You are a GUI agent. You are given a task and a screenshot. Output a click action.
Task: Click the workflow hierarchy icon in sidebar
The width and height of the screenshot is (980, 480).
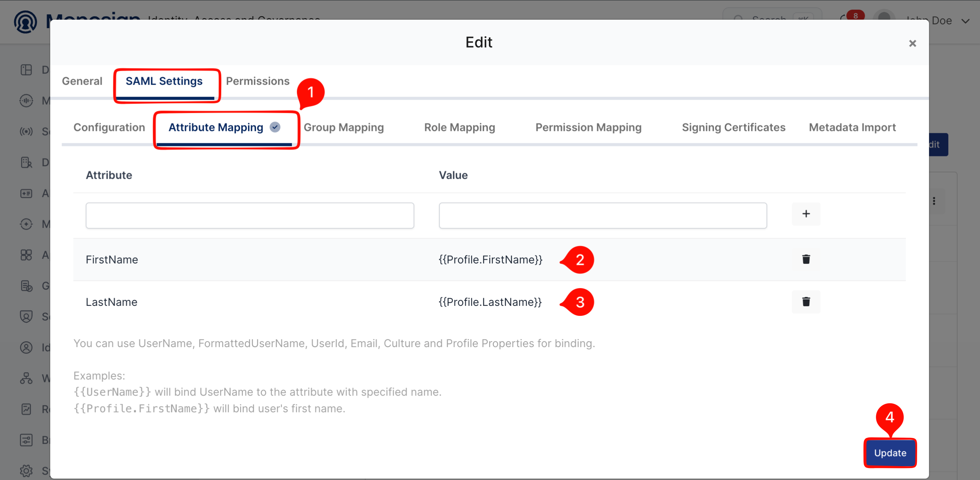coord(26,378)
